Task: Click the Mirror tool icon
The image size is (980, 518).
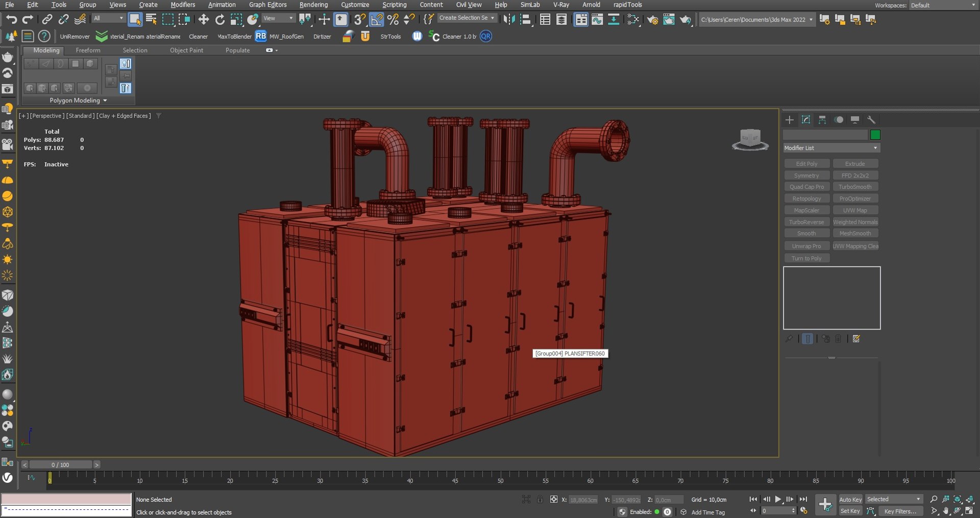Action: pos(509,19)
